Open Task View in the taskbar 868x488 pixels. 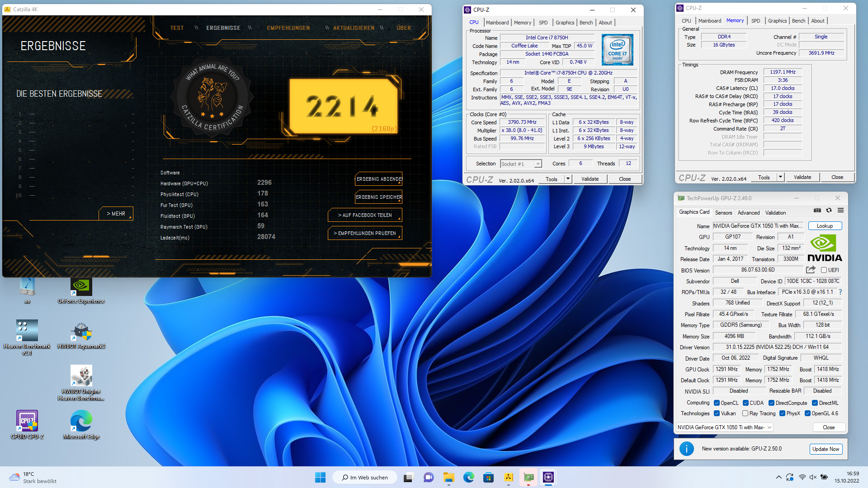pyautogui.click(x=409, y=477)
